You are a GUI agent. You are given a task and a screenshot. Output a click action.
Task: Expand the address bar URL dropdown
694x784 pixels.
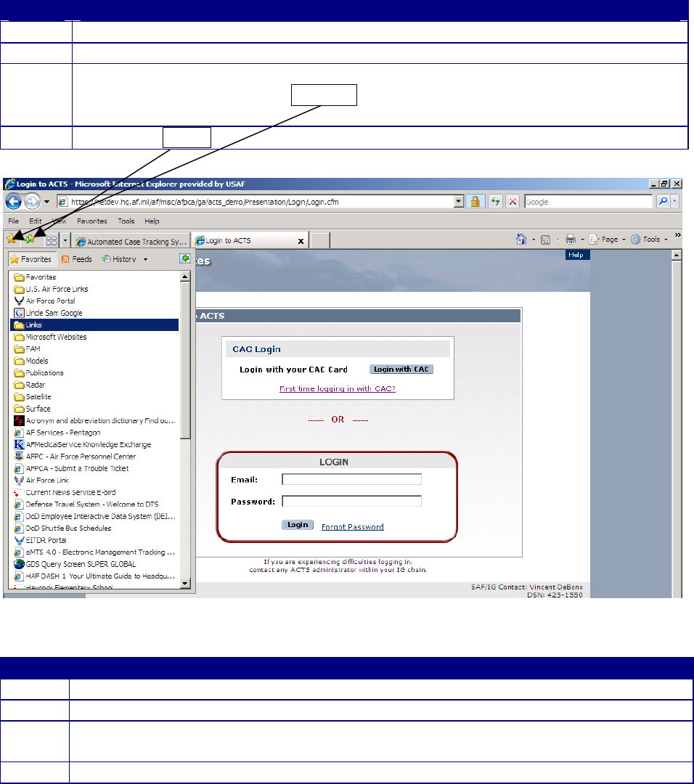[x=459, y=202]
